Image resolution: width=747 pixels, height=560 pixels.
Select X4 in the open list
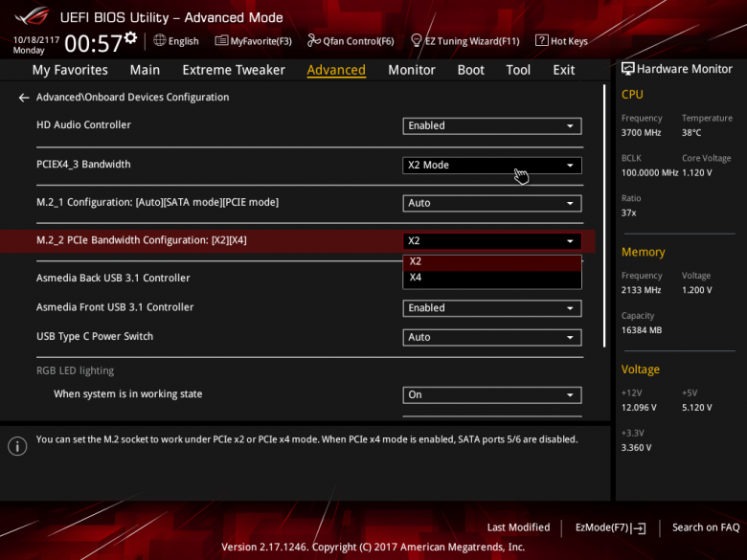click(492, 278)
